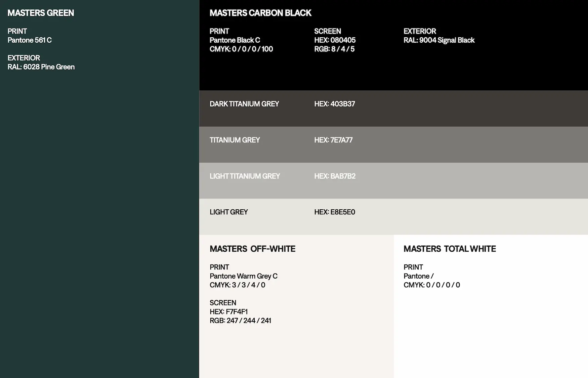Click the Masters Total White heading
The width and height of the screenshot is (588, 378).
point(450,249)
